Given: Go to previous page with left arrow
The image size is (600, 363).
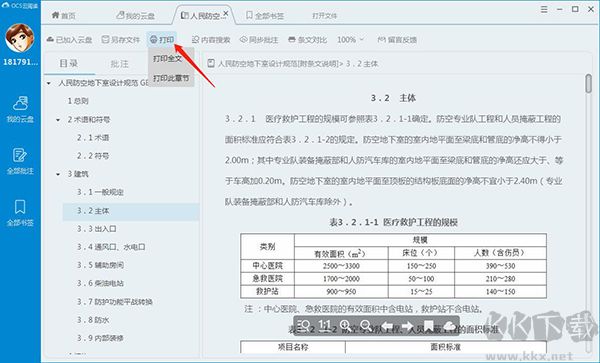Looking at the screenshot, I should (x=387, y=326).
